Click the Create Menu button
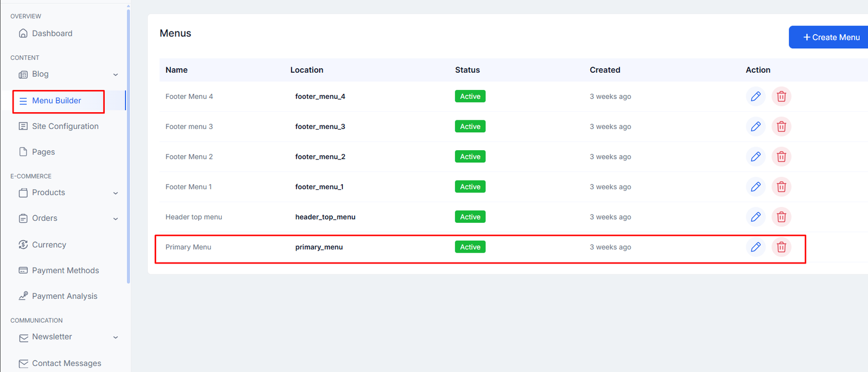This screenshot has height=372, width=868. click(x=828, y=37)
